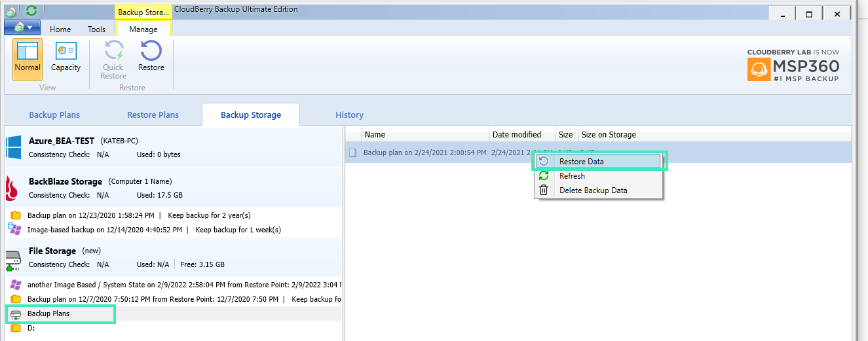
Task: Select the D: drive folder
Action: point(174,328)
